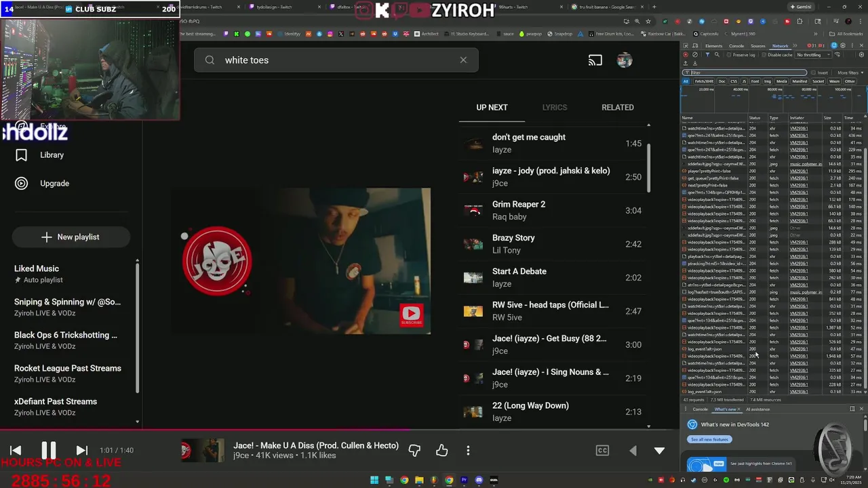Open the Network panel settings gear
This screenshot has height=488, width=868.
(861, 55)
